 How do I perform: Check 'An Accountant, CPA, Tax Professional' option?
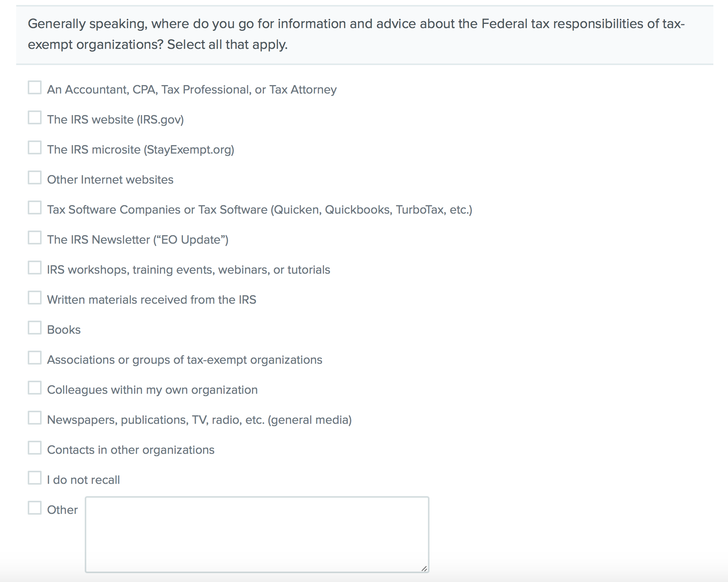35,88
